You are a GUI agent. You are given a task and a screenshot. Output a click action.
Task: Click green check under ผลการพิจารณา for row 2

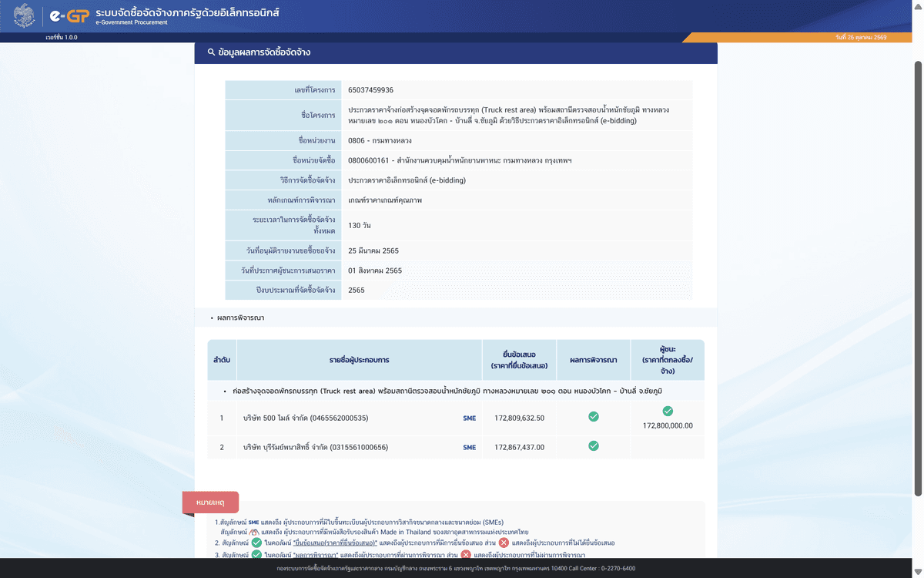(593, 445)
